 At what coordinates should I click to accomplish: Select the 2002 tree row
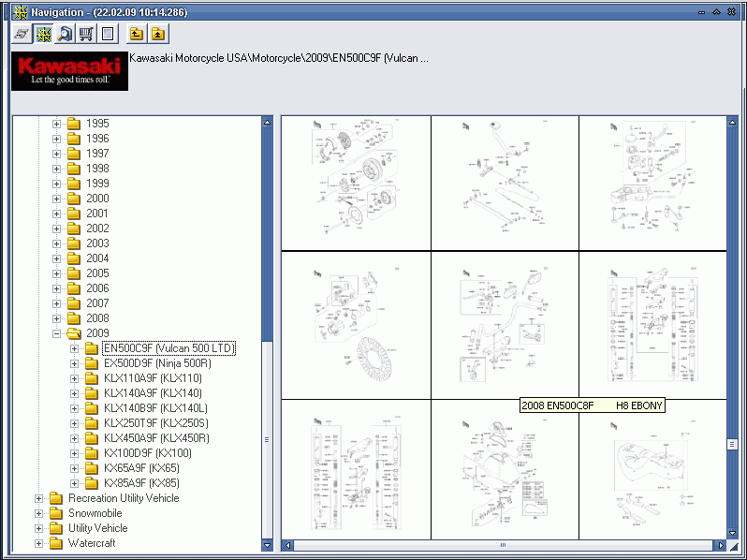97,228
